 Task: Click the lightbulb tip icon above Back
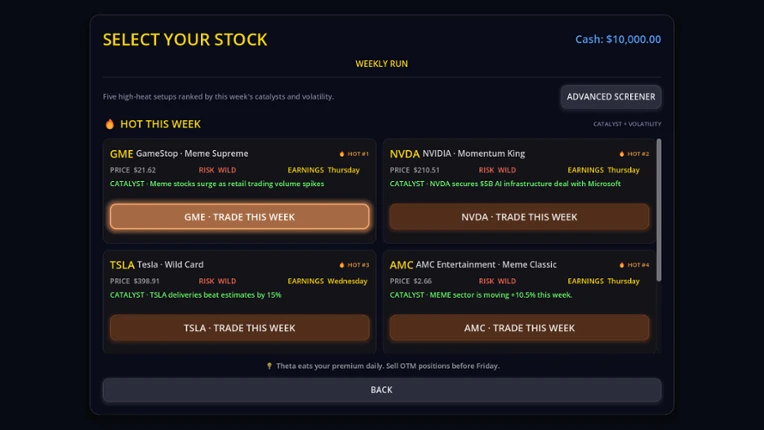269,366
